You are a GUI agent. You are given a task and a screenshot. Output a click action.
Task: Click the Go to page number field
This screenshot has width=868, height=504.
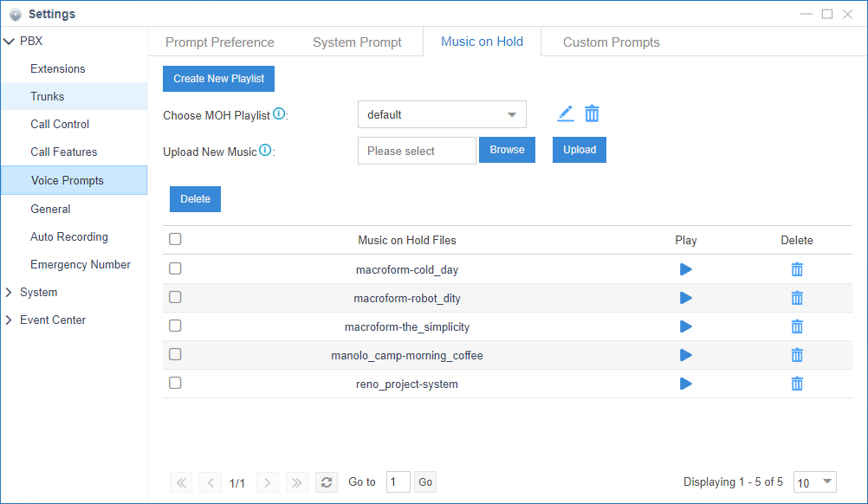(398, 482)
